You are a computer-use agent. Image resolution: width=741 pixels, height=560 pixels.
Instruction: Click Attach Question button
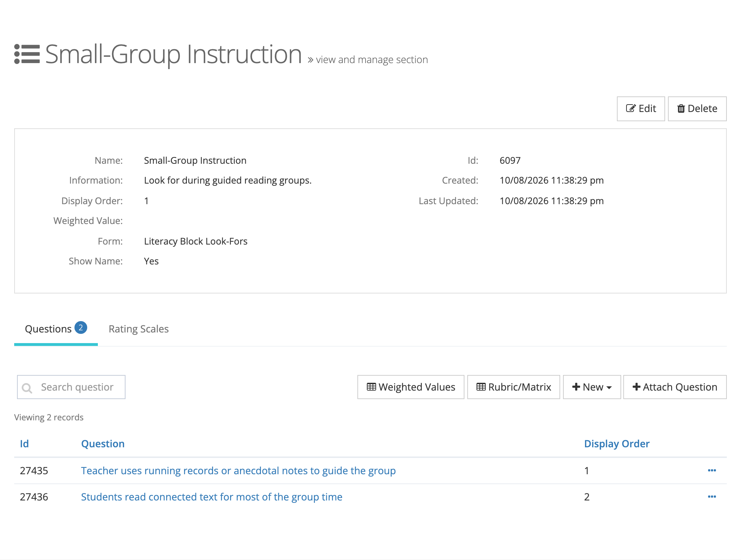coord(675,387)
